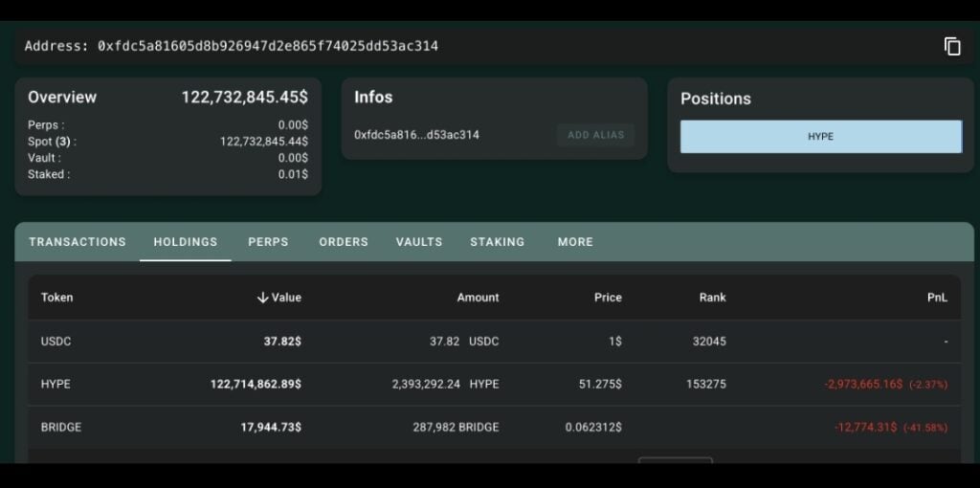Click shortened address 0xfdc5a816...d53ac314
Viewport: 980px width, 488px height.
(x=417, y=135)
